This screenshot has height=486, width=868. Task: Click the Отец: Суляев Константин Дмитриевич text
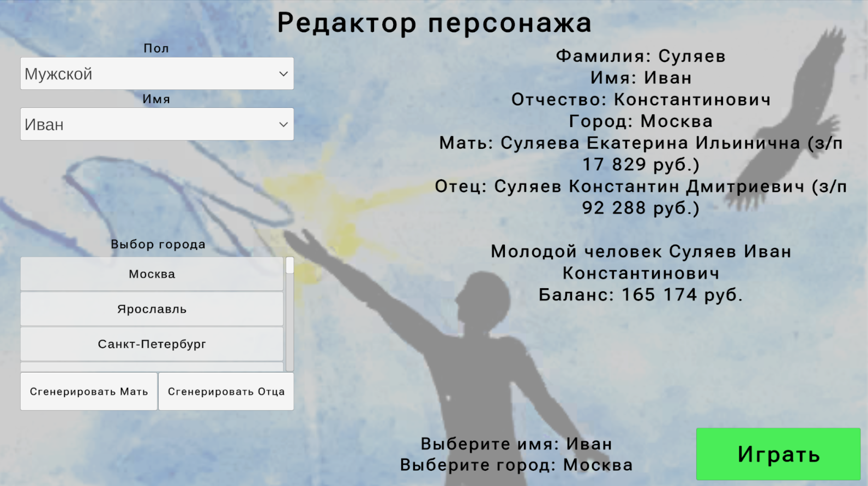tap(619, 186)
